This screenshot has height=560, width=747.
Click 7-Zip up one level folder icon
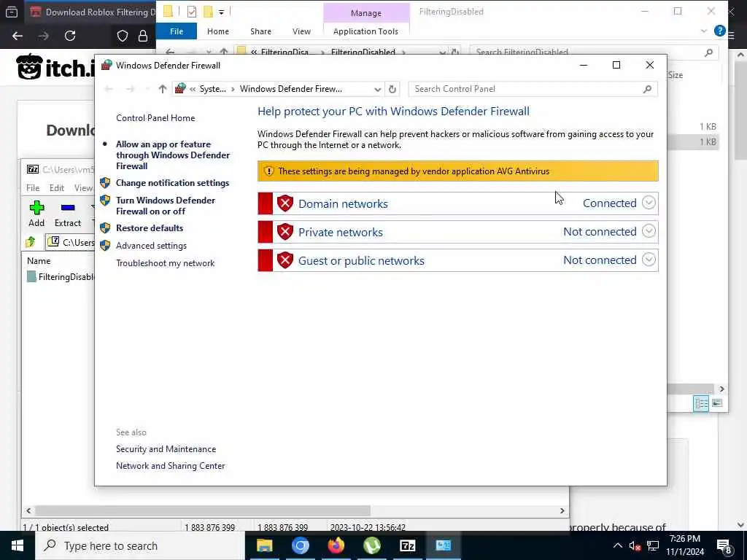[31, 242]
